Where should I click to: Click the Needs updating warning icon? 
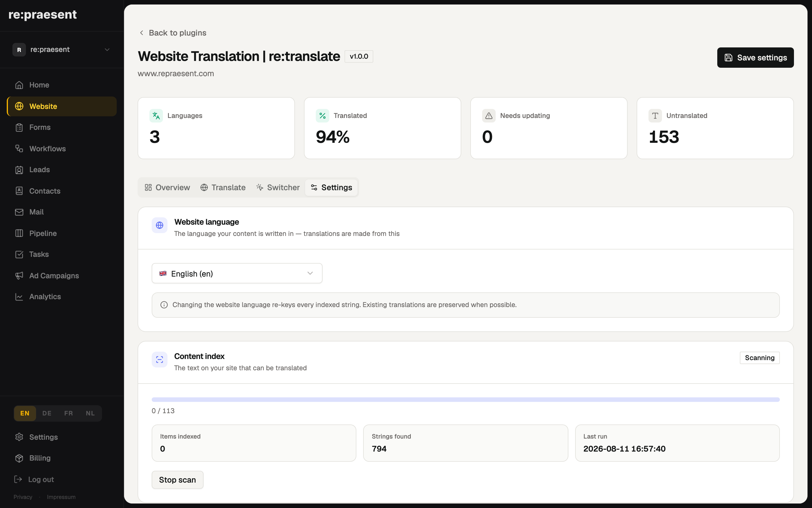[x=489, y=116]
